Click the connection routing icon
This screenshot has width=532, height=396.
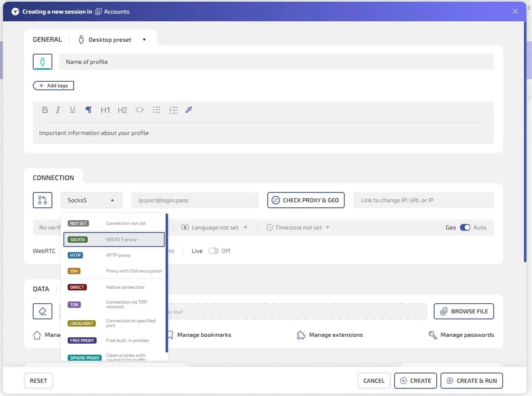pos(43,200)
